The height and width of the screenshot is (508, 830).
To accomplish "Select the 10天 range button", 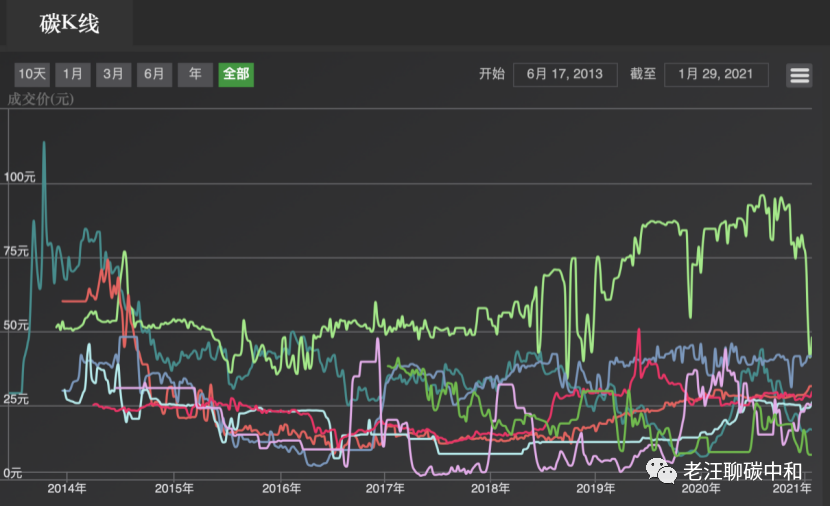I will (x=31, y=75).
